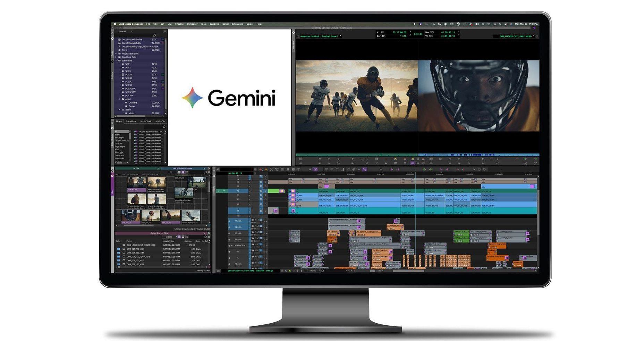Click the search icon in Out of Bounds Edits bin
This screenshot has width=644, height=341.
(205, 237)
